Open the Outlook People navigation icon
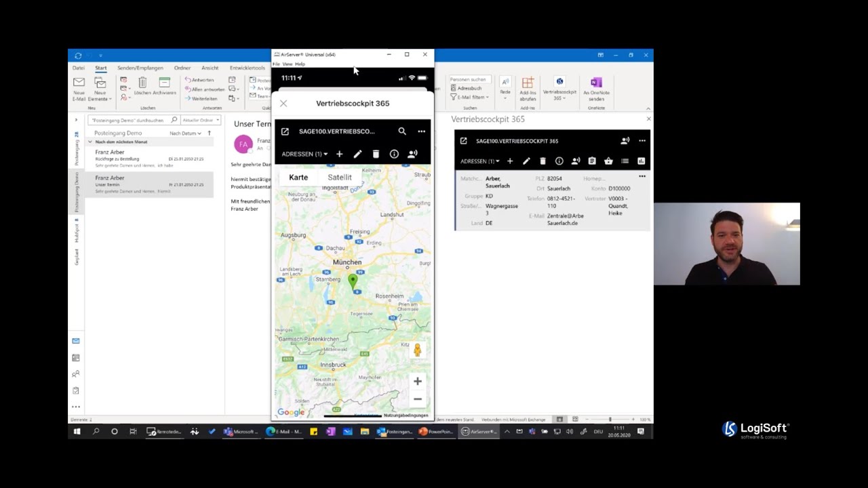Image resolution: width=868 pixels, height=488 pixels. (76, 373)
